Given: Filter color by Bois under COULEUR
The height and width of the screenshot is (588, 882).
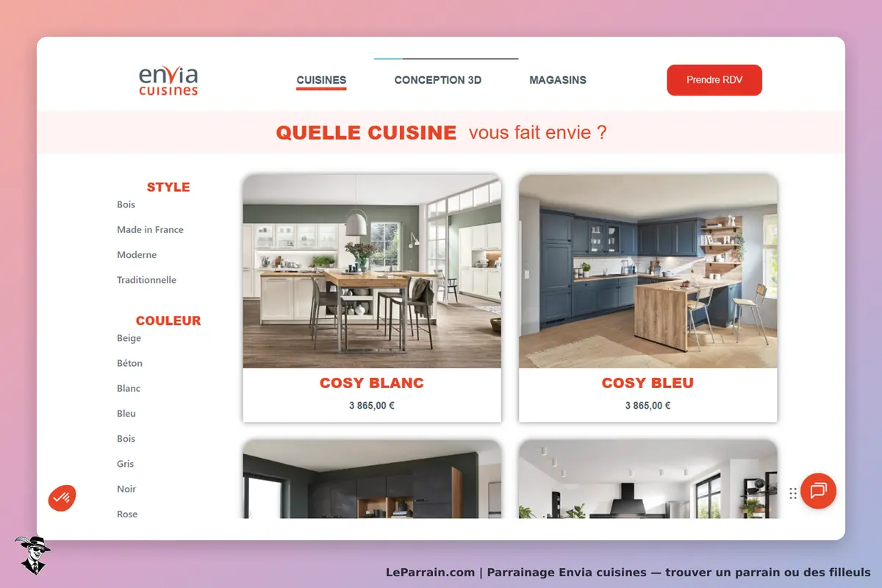Looking at the screenshot, I should point(126,438).
